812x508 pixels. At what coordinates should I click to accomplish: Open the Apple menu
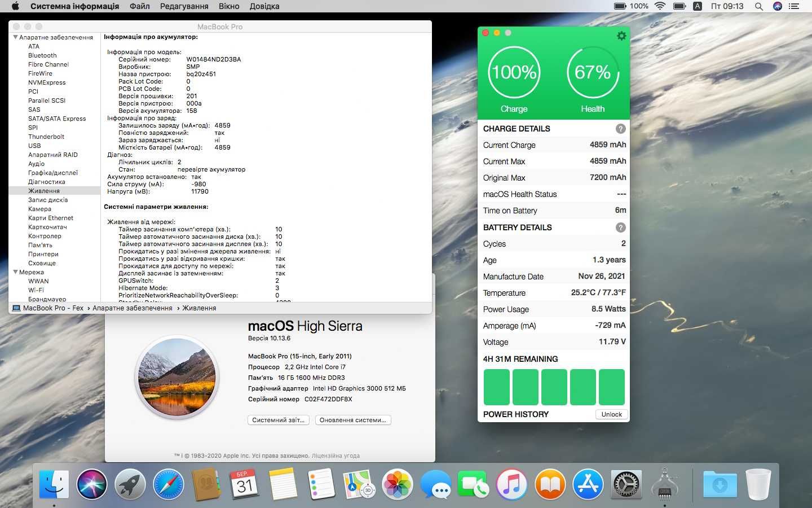pyautogui.click(x=15, y=6)
